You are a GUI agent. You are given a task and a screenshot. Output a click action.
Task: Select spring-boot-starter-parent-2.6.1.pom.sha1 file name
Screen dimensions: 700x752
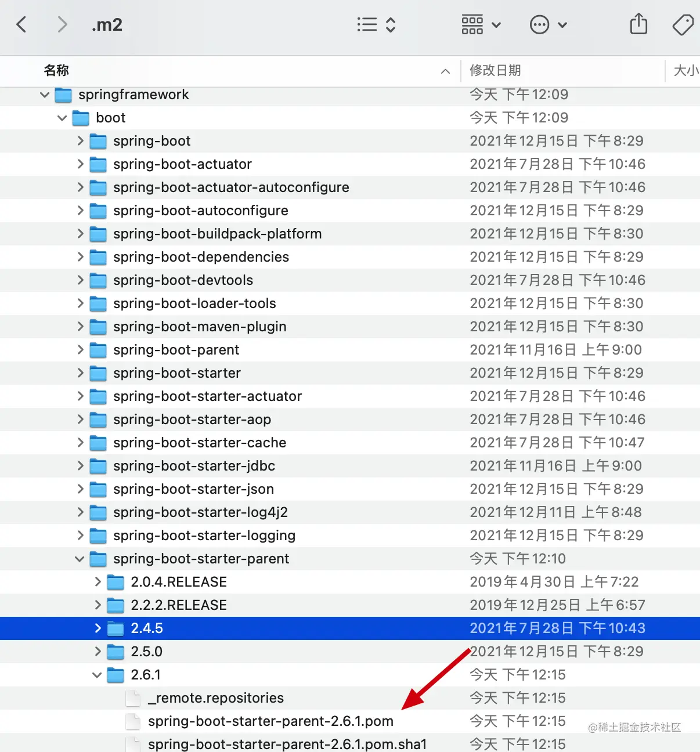coord(287,744)
